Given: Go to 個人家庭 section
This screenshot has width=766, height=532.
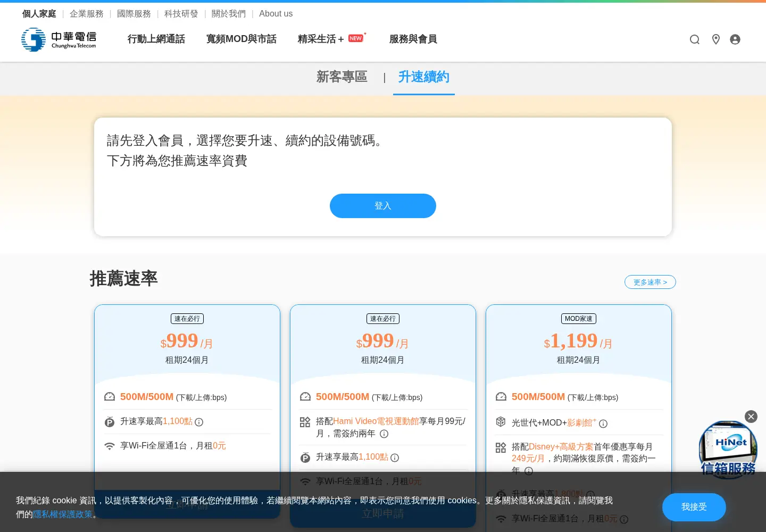Looking at the screenshot, I should pyautogui.click(x=39, y=14).
